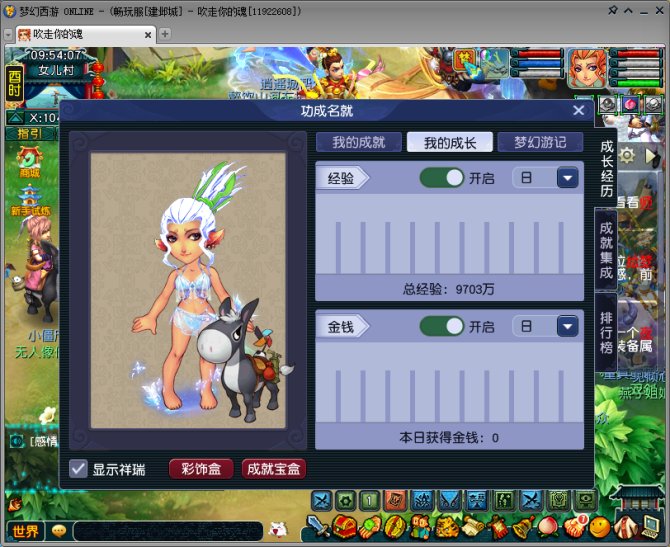670x547 pixels.
Task: Click the hand holding green gem icon
Action: pos(370,527)
